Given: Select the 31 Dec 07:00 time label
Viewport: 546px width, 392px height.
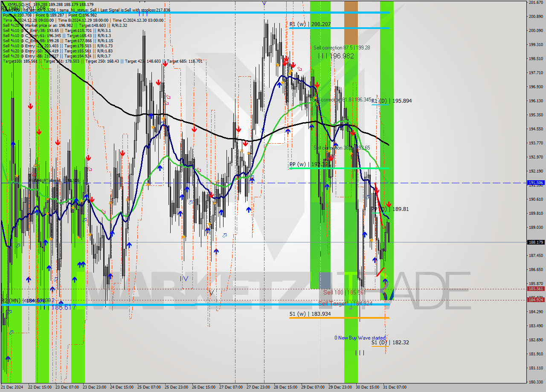Looking at the screenshot, I should 395,387.
